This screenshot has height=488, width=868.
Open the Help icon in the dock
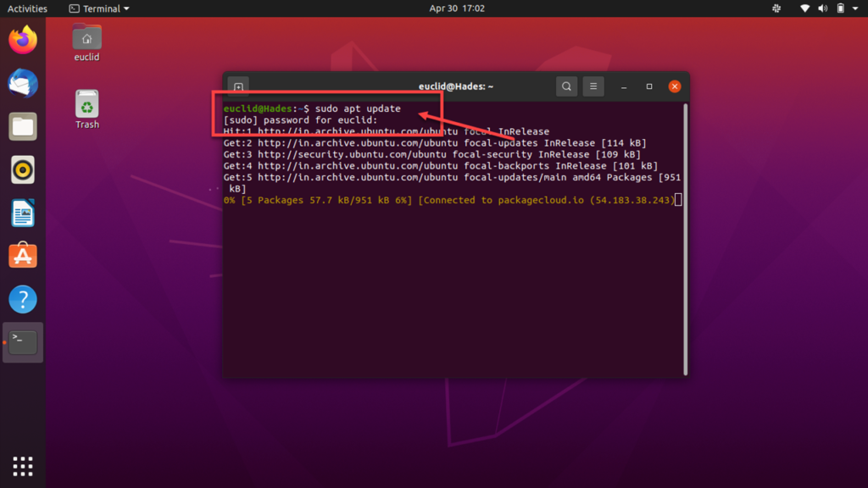point(23,299)
